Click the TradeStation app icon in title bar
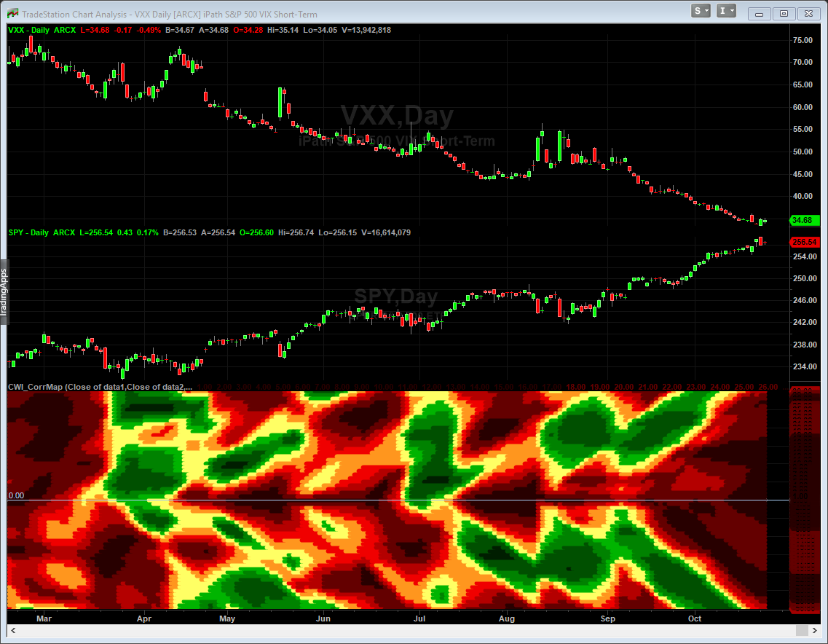This screenshot has width=828, height=644. point(12,14)
